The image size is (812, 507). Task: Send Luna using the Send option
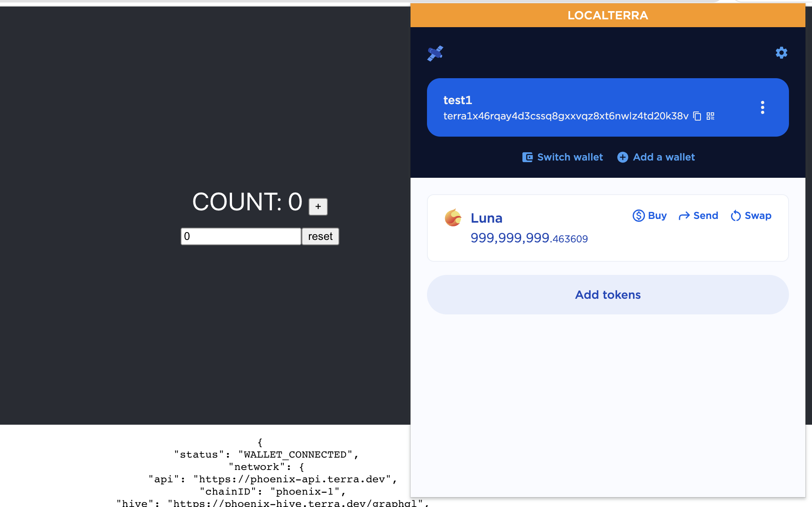click(x=698, y=216)
